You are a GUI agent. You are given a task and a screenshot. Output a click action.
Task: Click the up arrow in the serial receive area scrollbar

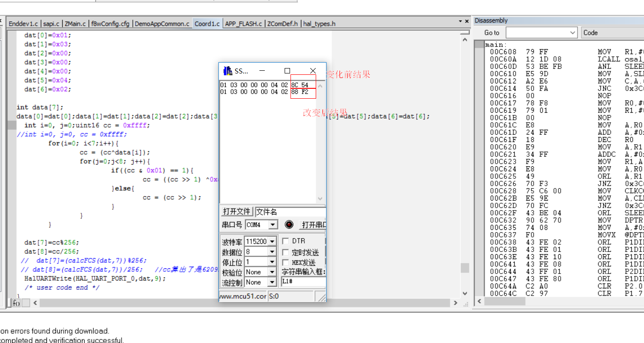[320, 85]
